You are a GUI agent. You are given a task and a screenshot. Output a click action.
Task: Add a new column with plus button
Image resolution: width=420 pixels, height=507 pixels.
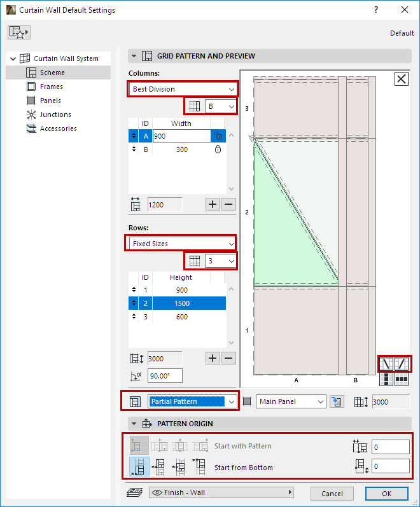pyautogui.click(x=213, y=204)
